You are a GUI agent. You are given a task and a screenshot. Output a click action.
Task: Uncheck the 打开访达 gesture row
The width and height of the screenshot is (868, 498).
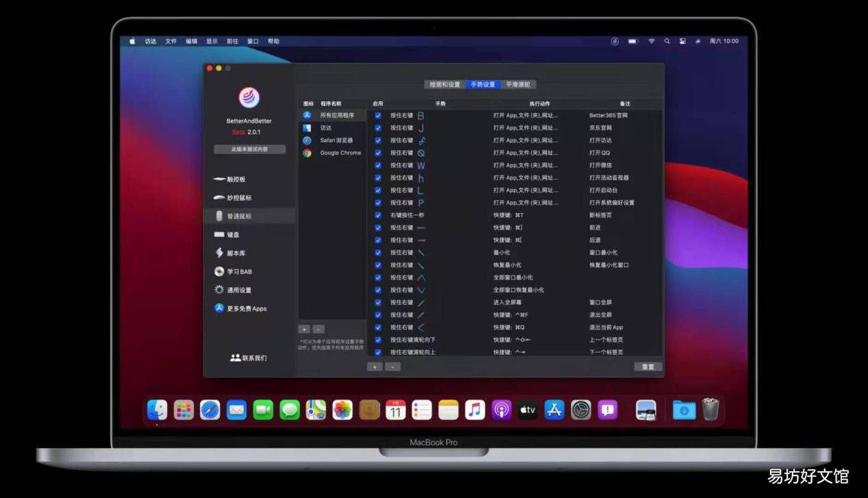point(377,140)
